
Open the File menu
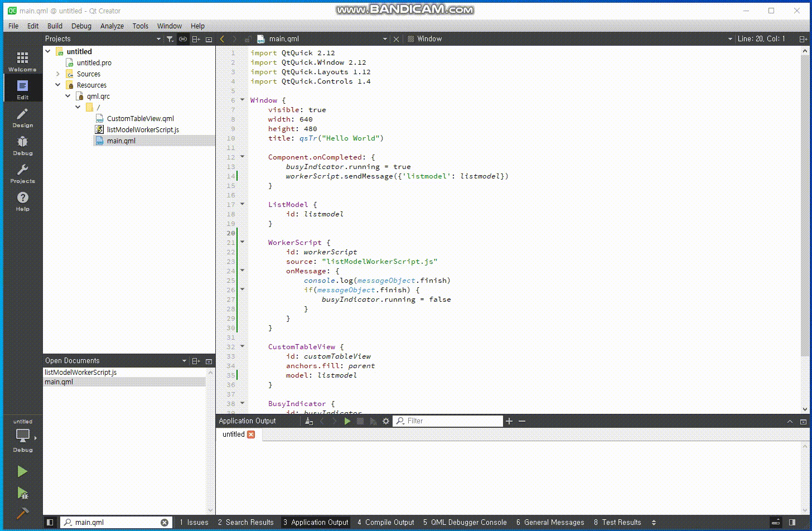(x=13, y=26)
